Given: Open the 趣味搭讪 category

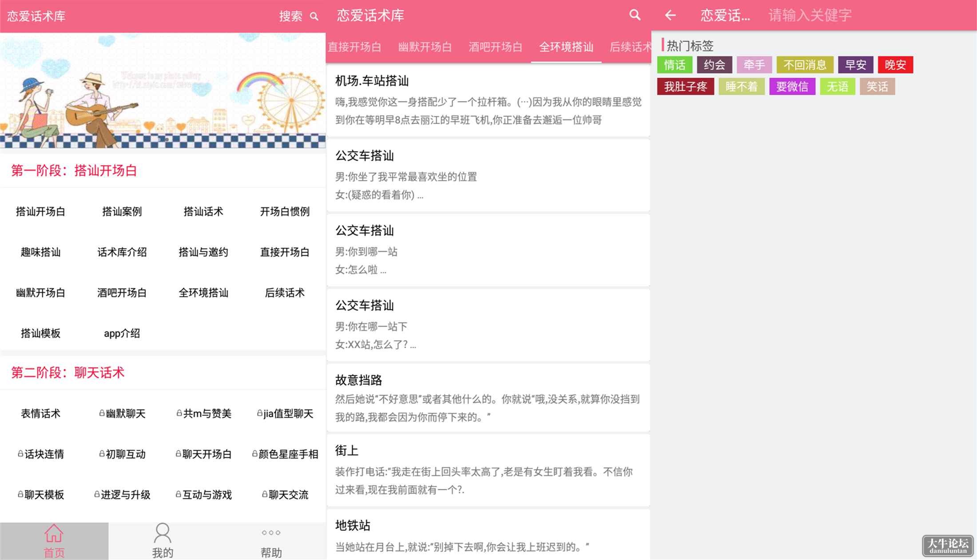Looking at the screenshot, I should coord(40,252).
